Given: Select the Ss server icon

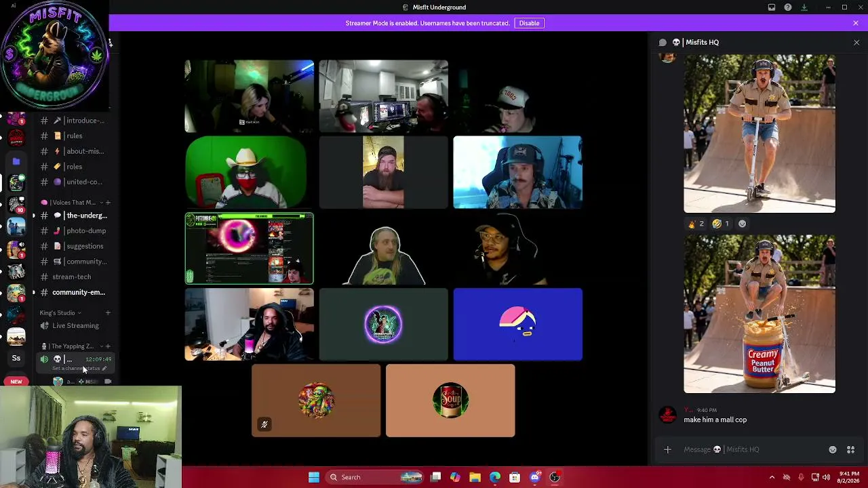Looking at the screenshot, I should [16, 358].
